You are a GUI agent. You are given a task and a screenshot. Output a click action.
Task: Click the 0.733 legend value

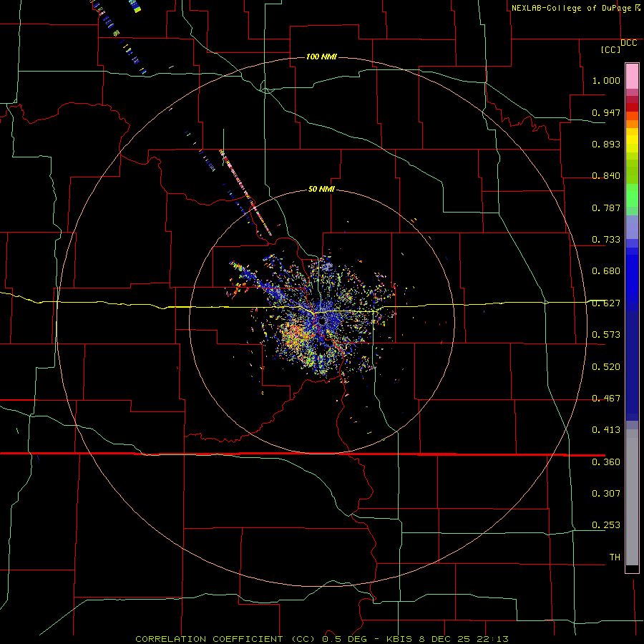(x=606, y=240)
